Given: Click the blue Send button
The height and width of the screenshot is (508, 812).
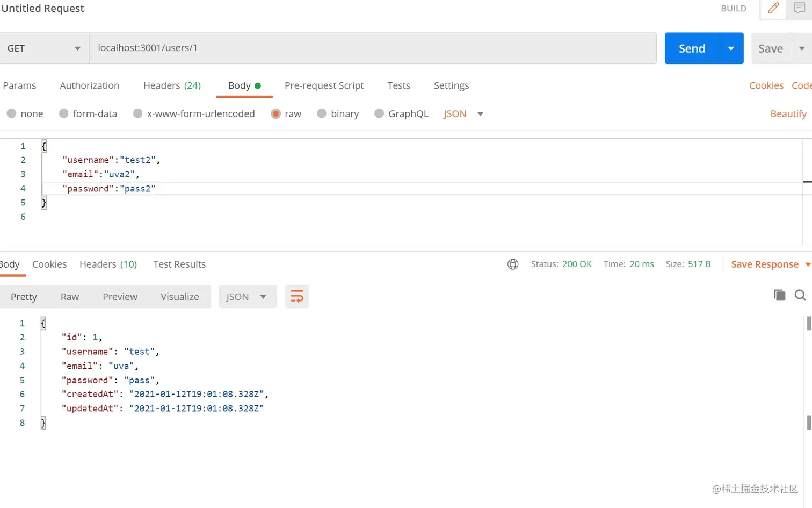Looking at the screenshot, I should (692, 48).
